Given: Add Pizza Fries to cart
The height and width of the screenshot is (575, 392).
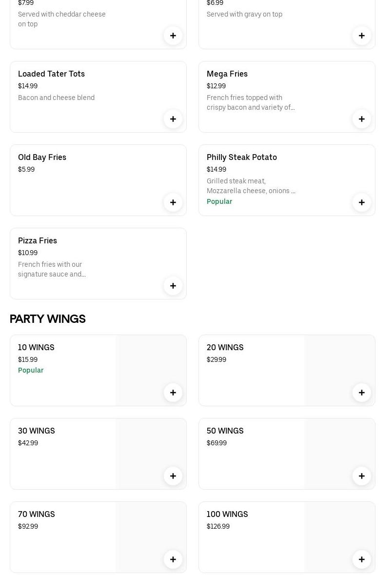Looking at the screenshot, I should pyautogui.click(x=173, y=286).
